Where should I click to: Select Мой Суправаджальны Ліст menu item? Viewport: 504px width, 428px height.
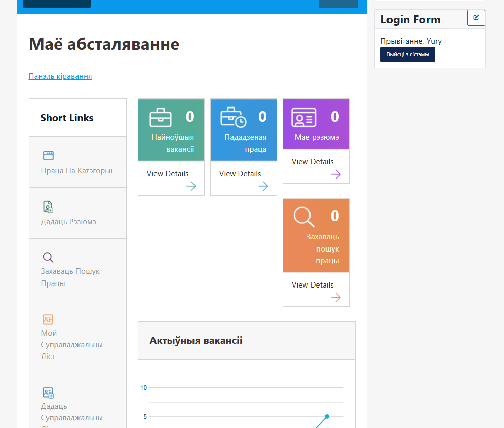pos(71,344)
